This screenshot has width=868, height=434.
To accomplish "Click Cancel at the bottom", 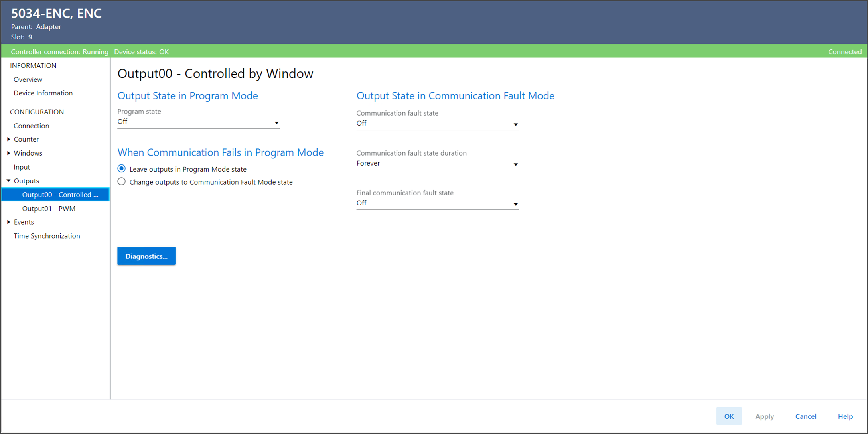I will point(805,416).
